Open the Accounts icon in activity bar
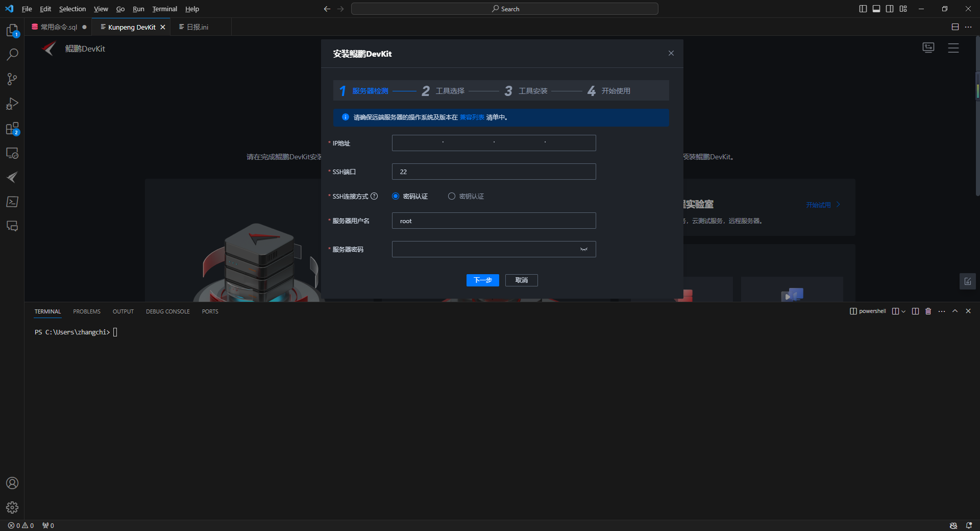This screenshot has height=531, width=980. 12,483
